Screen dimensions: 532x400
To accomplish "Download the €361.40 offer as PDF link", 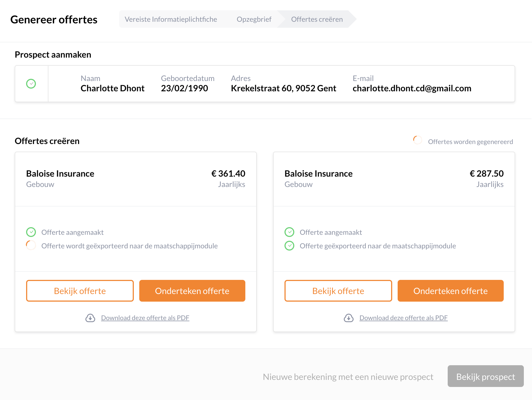I will coord(145,318).
